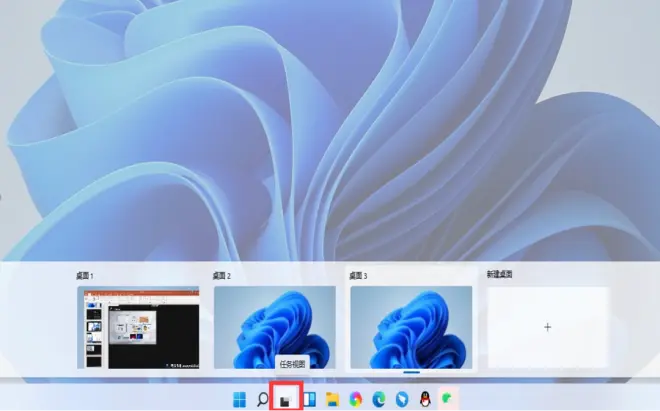Click the 桌面 3 label text
The image size is (660, 411).
coord(358,275)
